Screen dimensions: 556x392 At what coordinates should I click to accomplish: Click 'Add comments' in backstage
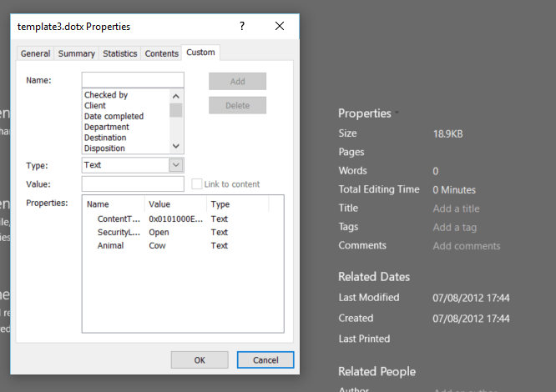coord(467,246)
